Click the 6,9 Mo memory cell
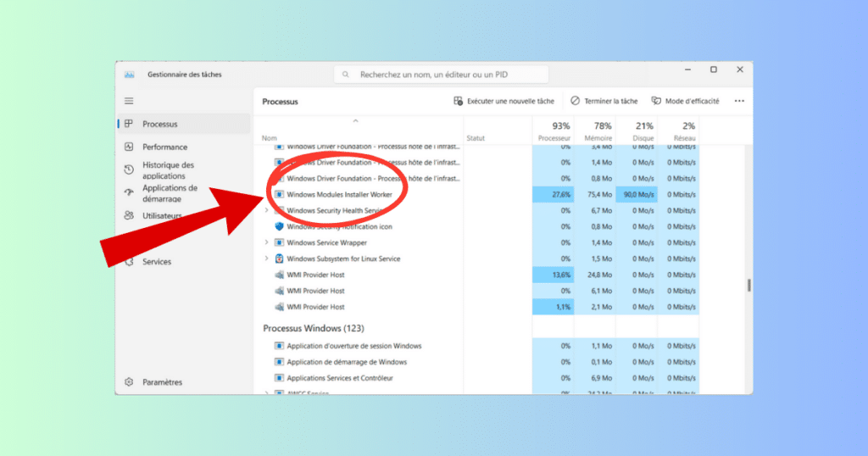Viewport: 868px width, 456px height. 595,378
